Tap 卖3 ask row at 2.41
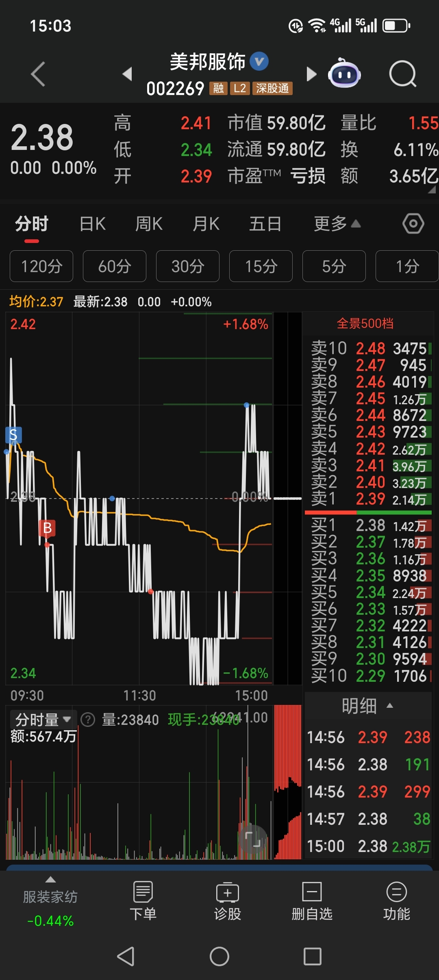The image size is (439, 980). click(369, 466)
